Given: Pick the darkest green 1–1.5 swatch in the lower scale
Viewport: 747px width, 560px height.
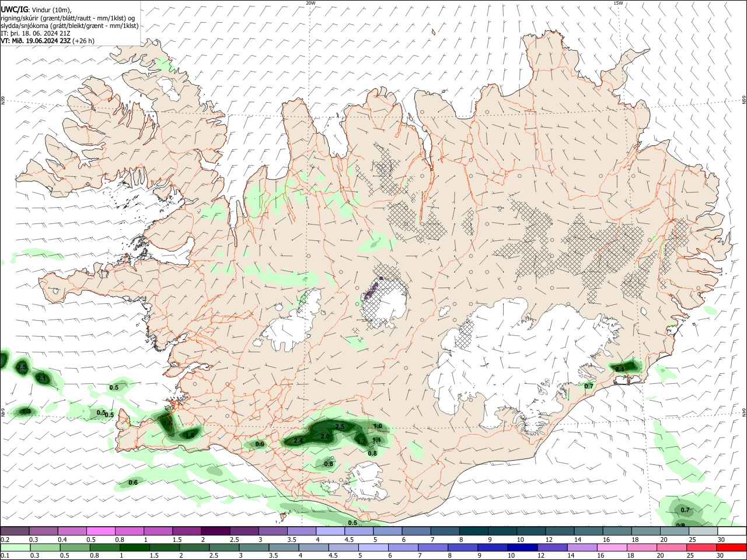Looking at the screenshot, I should 134,548.
